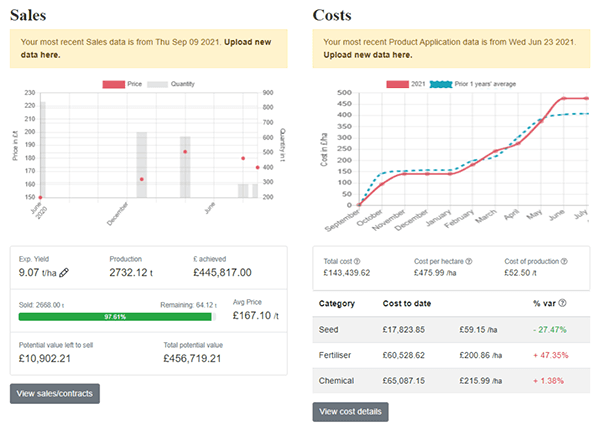This screenshot has width=600, height=440.
Task: Select the Fertiliser category row
Action: tap(451, 355)
